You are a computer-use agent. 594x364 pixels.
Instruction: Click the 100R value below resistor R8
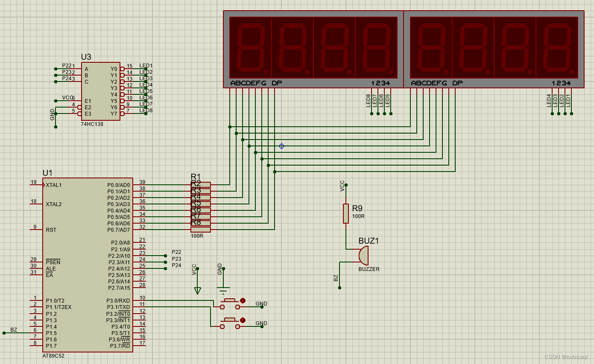click(197, 236)
